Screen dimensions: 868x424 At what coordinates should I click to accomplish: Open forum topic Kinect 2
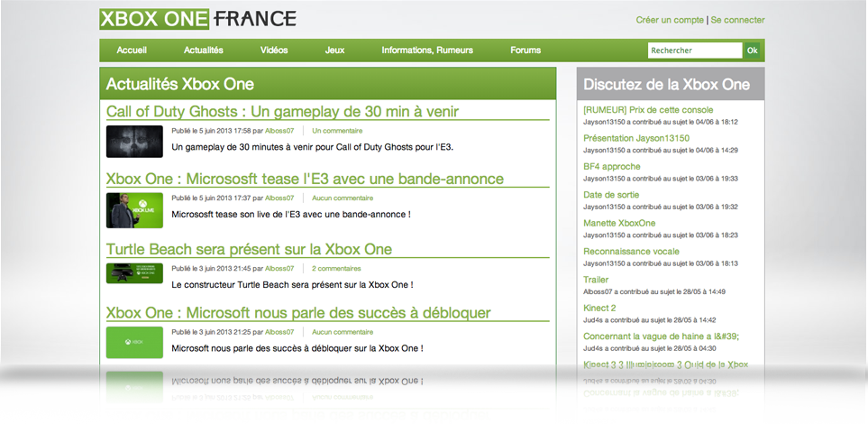599,308
